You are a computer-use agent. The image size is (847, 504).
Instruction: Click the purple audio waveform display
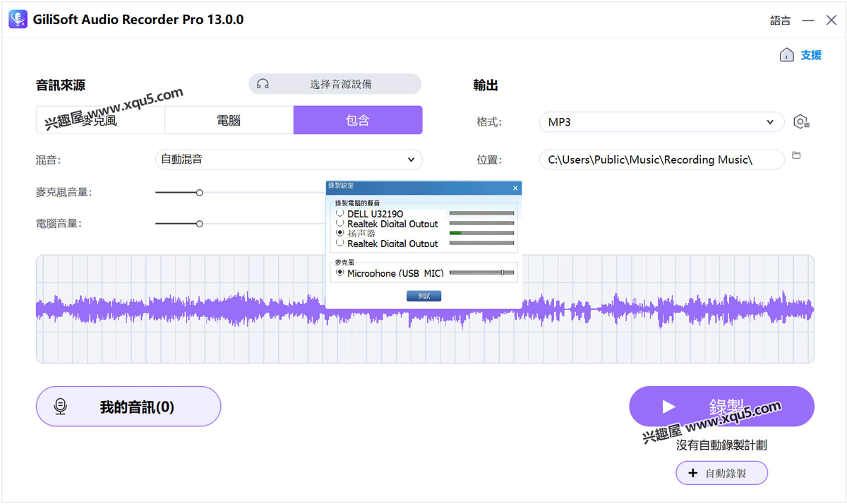click(x=425, y=309)
